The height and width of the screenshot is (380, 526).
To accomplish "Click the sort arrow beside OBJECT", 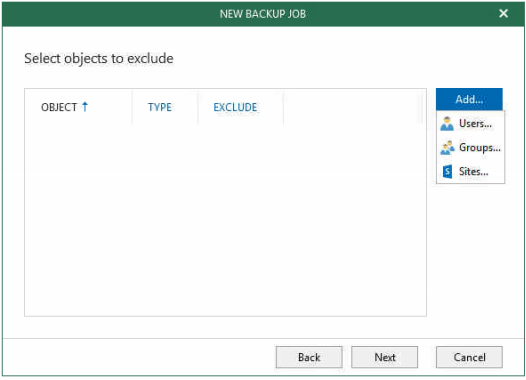I will click(85, 107).
